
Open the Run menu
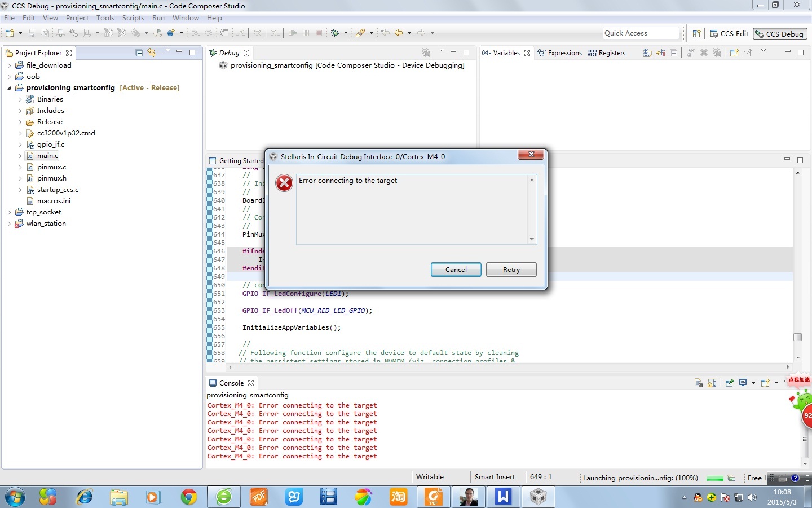pyautogui.click(x=158, y=18)
